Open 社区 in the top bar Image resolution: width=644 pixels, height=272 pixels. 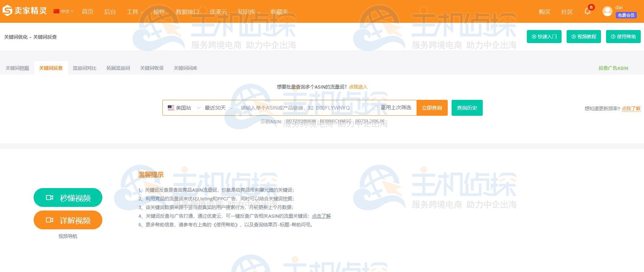coord(567,12)
